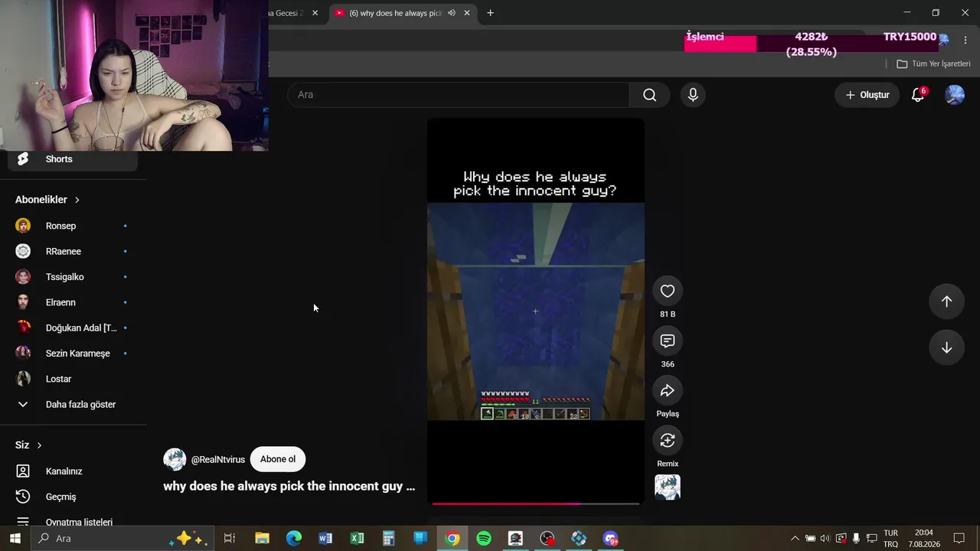This screenshot has width=980, height=551.
Task: Open the Lostar subscription channel
Action: coord(73,379)
